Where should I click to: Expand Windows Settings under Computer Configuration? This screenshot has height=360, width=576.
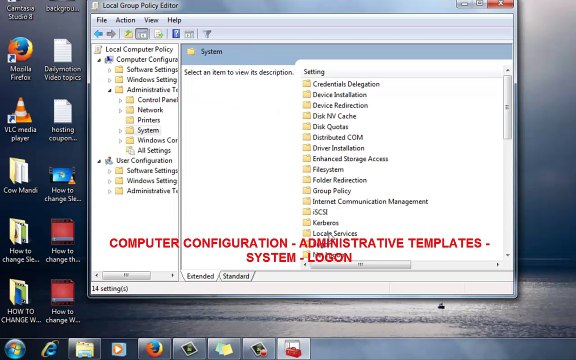pos(109,80)
